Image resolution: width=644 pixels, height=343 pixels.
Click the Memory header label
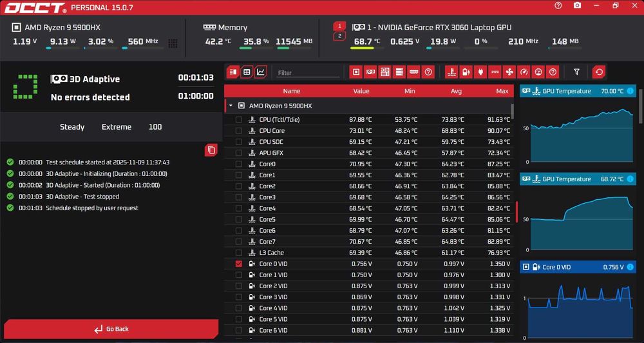(x=232, y=28)
